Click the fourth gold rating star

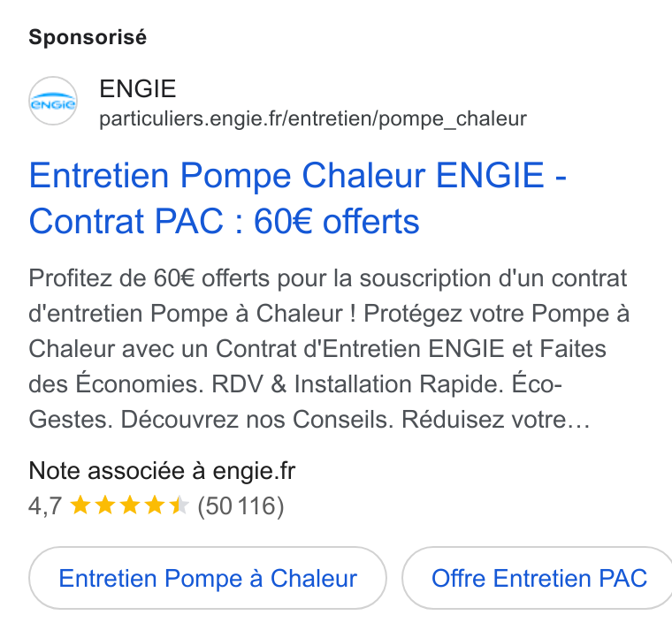click(154, 505)
